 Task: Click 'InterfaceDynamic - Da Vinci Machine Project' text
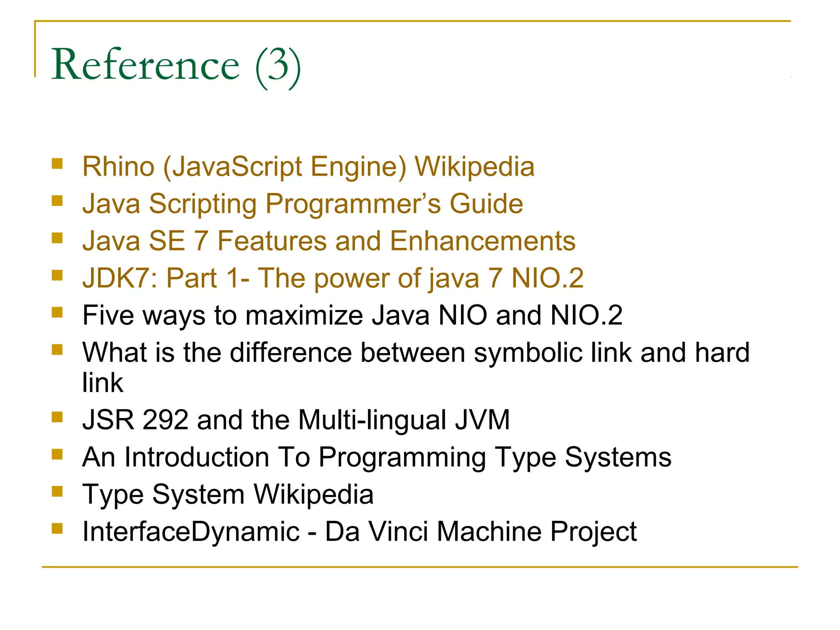[x=359, y=532]
